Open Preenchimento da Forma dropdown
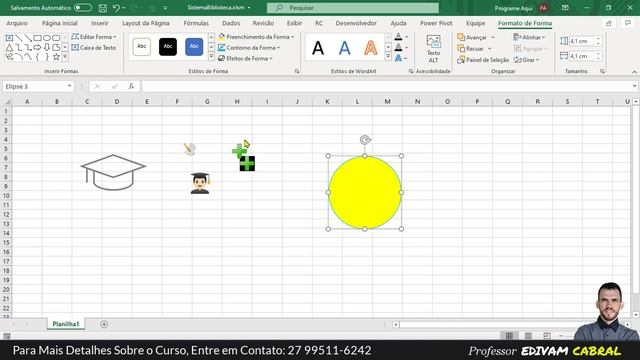640x360 pixels. pos(256,37)
